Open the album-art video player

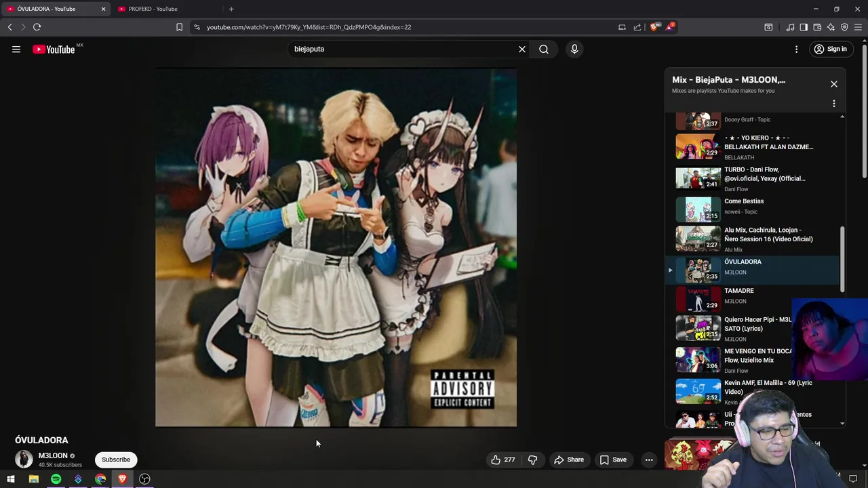coord(336,247)
